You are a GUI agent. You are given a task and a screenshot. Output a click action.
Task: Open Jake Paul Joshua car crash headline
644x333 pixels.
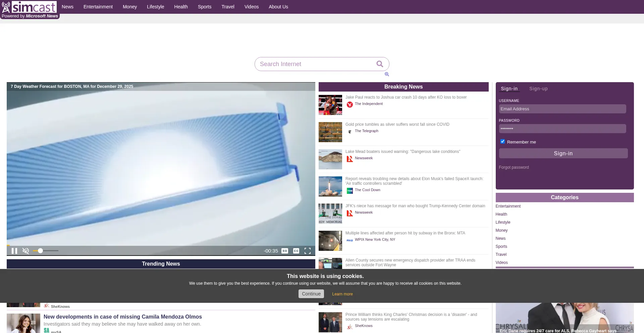point(406,97)
